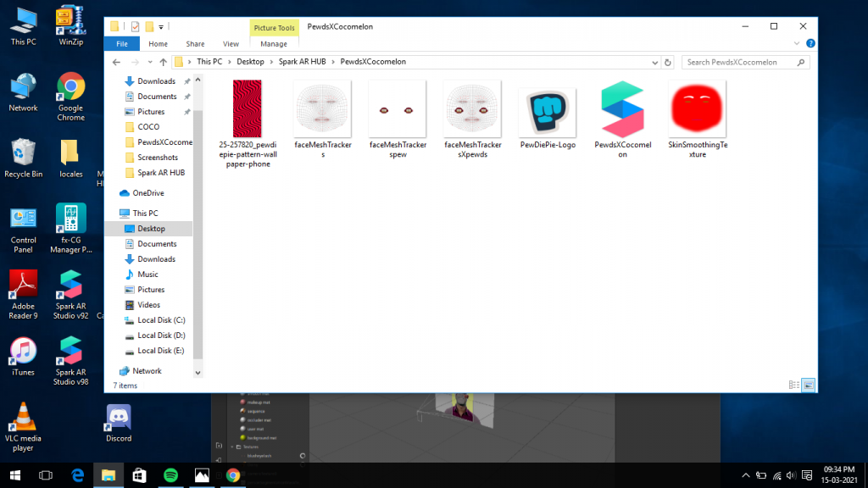
Task: Open recent locations dropdown arrow
Action: click(x=150, y=62)
